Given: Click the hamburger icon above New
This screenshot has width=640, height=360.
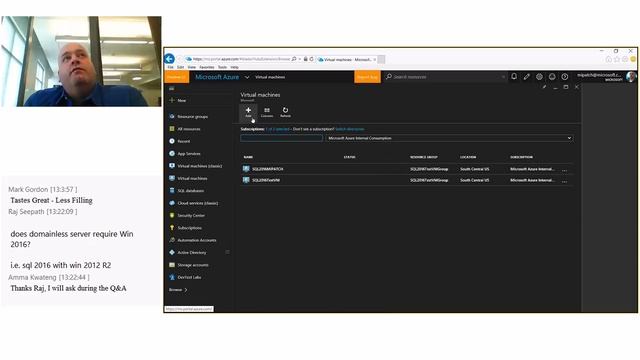Looking at the screenshot, I should pos(171,88).
